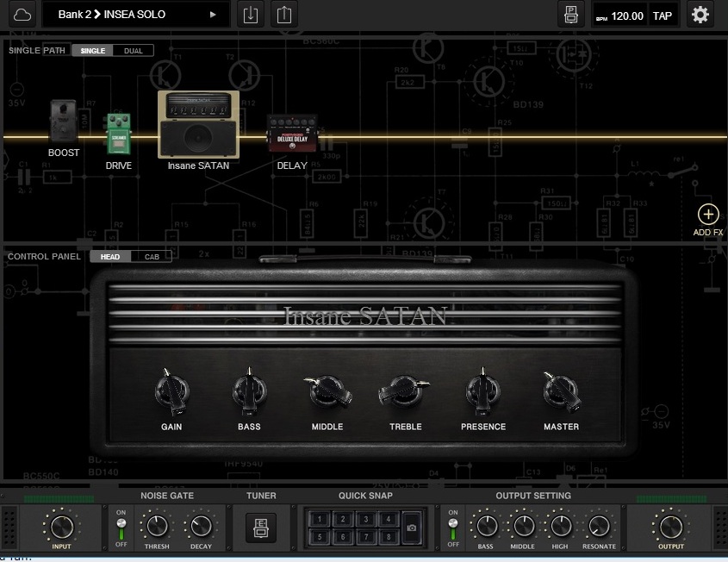Image resolution: width=728 pixels, height=562 pixels.
Task: Toggle the Output Setting on/off switch
Action: (x=453, y=528)
